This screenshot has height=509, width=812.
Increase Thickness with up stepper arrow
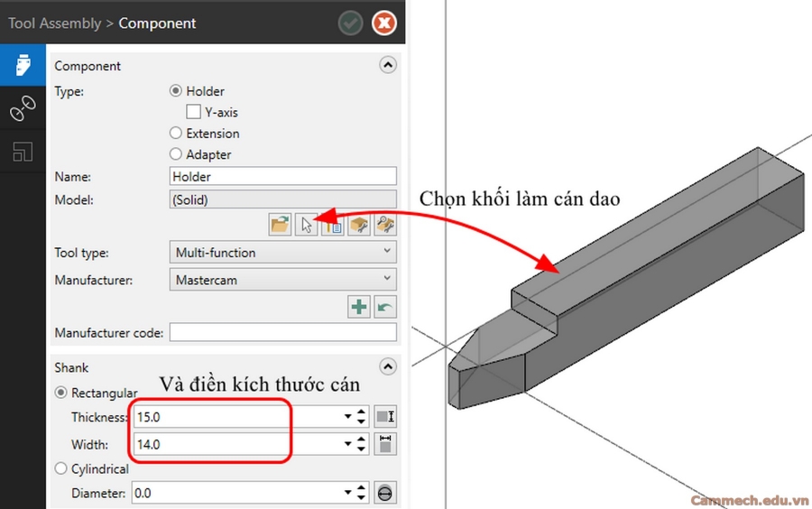point(362,412)
